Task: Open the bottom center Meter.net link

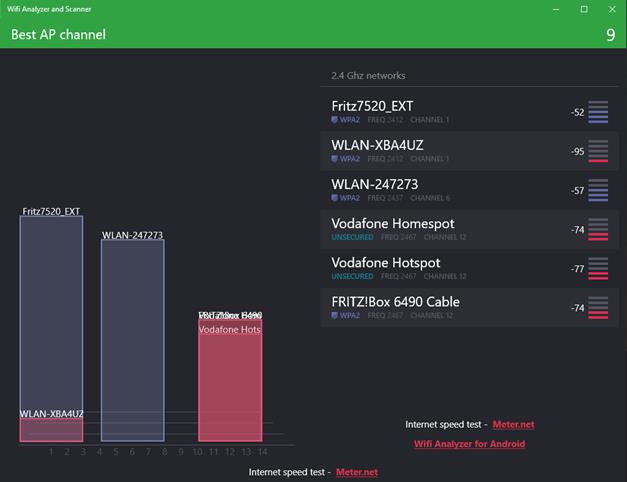Action: point(357,472)
